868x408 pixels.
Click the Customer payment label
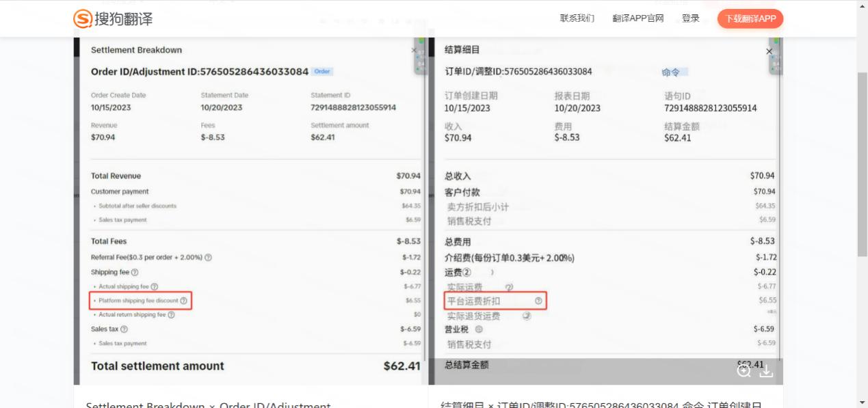120,191
